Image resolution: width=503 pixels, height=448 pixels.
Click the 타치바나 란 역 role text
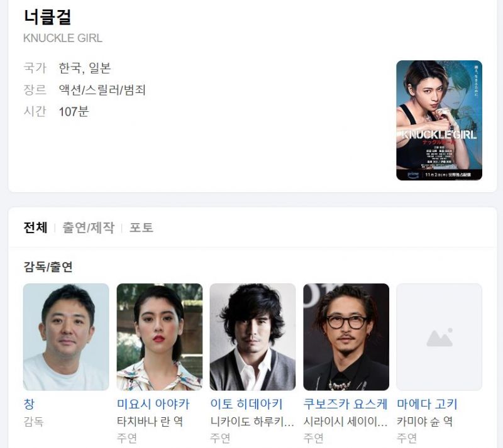click(150, 422)
